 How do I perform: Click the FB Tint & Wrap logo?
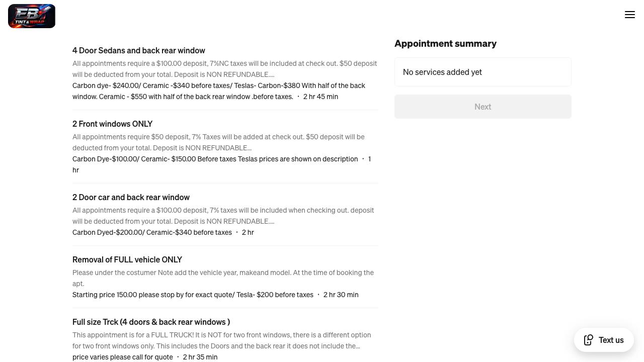32,16
